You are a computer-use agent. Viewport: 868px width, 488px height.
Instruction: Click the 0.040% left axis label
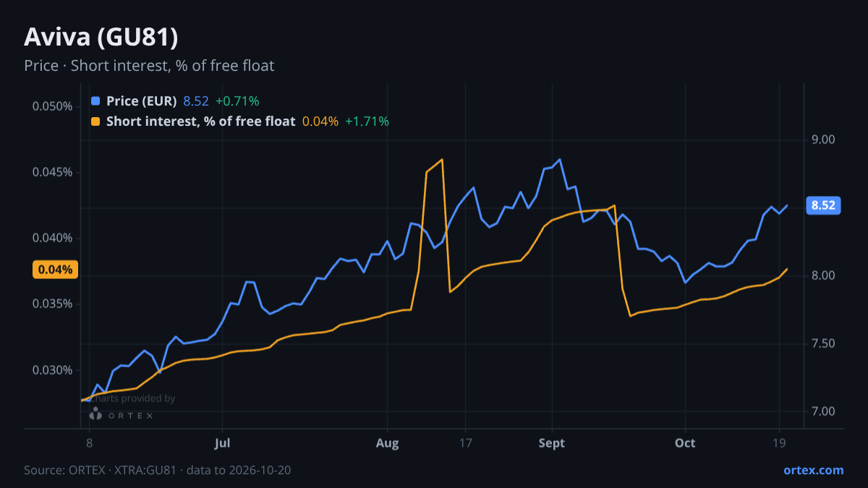(x=53, y=238)
